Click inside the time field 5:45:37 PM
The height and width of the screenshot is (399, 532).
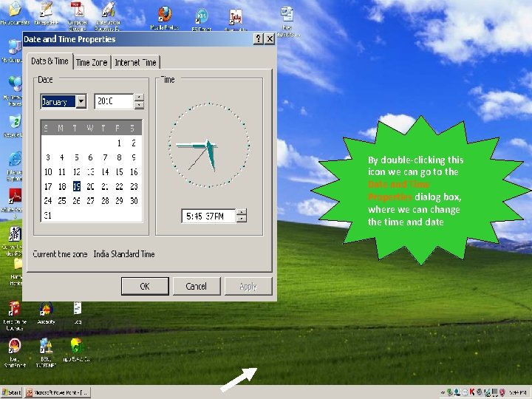[x=208, y=216]
